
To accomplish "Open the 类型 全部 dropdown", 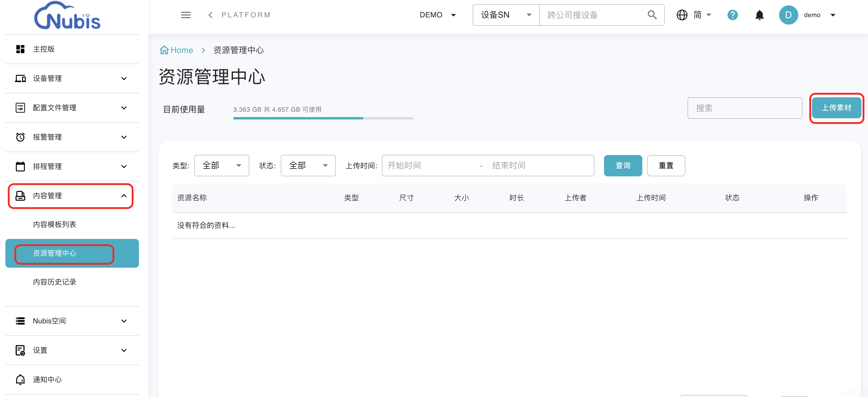I will (x=221, y=166).
